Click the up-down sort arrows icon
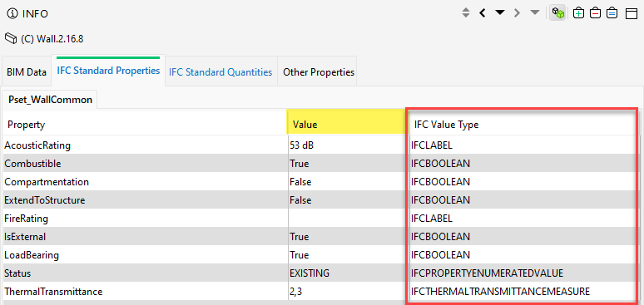The height and width of the screenshot is (305, 644). coord(465,13)
